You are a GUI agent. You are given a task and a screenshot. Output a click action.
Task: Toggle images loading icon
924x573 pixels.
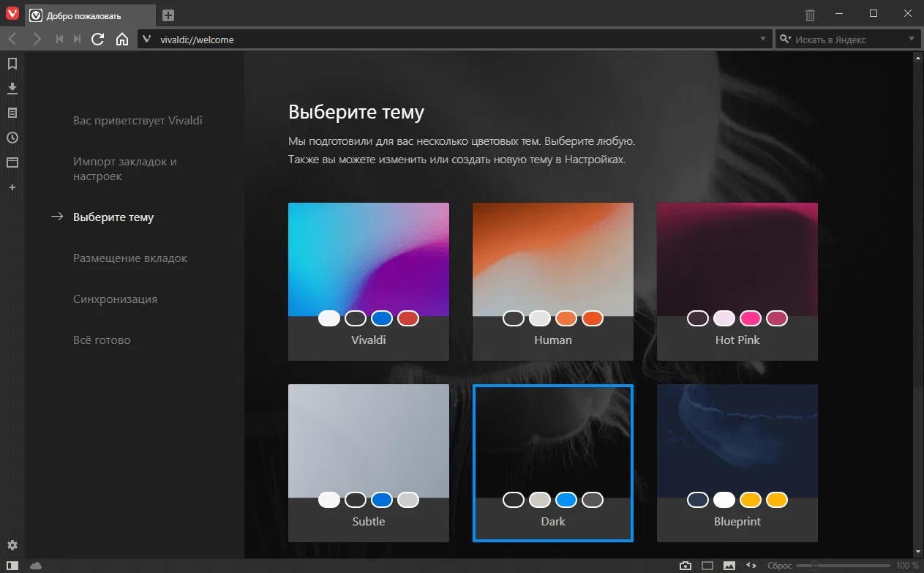tap(729, 566)
